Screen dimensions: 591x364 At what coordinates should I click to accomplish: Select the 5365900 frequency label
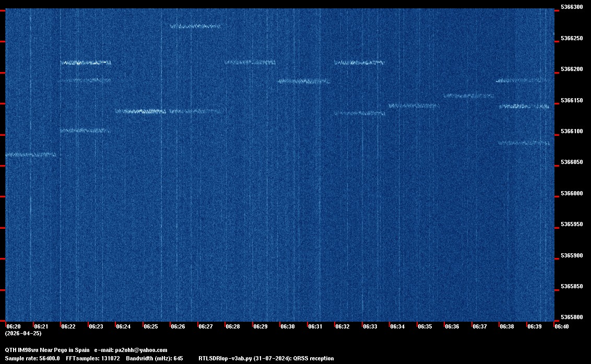(x=571, y=256)
